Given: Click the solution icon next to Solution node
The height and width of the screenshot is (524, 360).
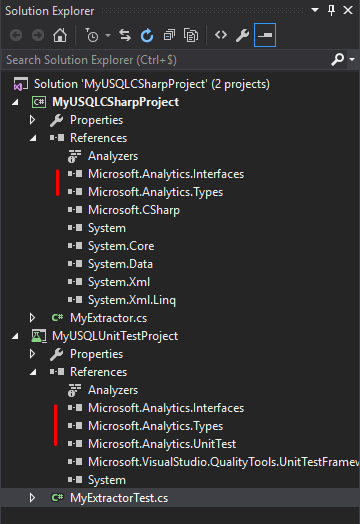Looking at the screenshot, I should [20, 84].
